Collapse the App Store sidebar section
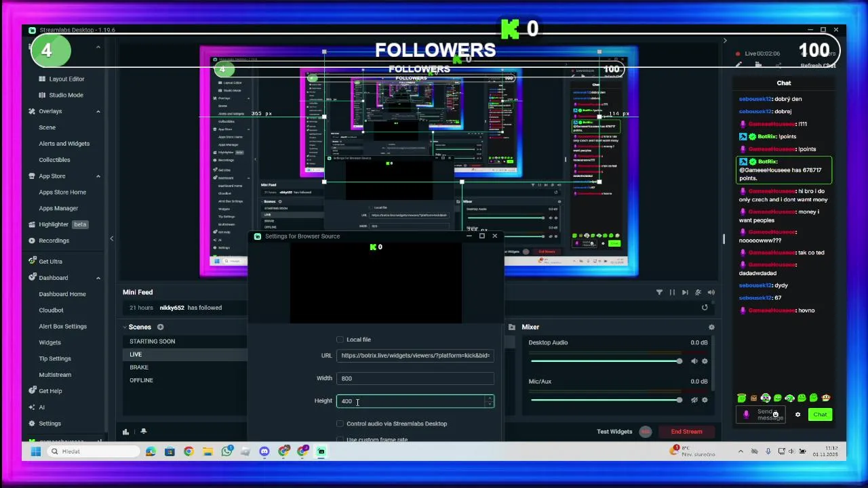Image resolution: width=868 pixels, height=488 pixels. pyautogui.click(x=98, y=176)
